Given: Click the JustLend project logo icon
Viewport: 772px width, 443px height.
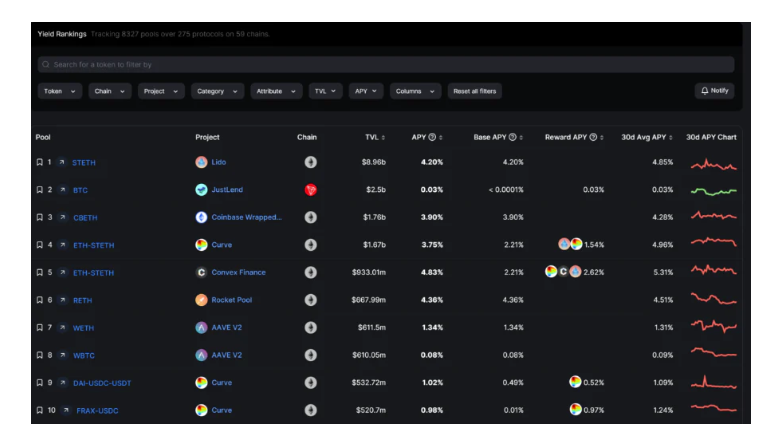Looking at the screenshot, I should pos(201,190).
